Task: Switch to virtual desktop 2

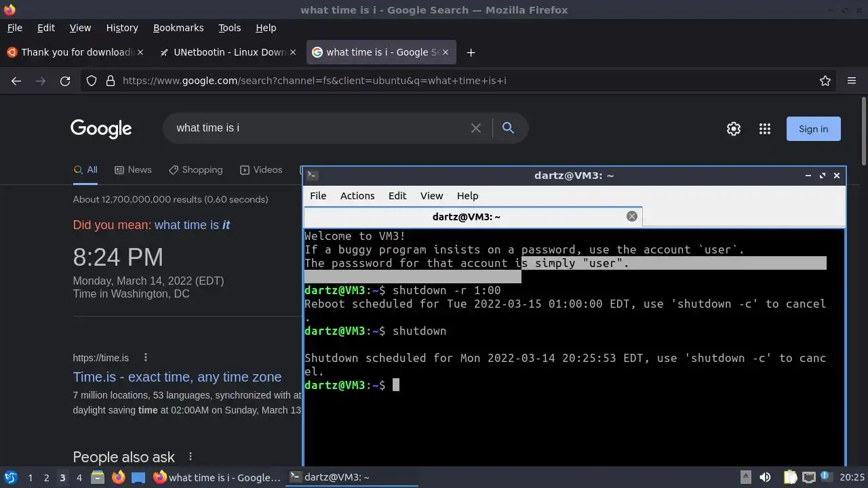Action: click(x=46, y=477)
